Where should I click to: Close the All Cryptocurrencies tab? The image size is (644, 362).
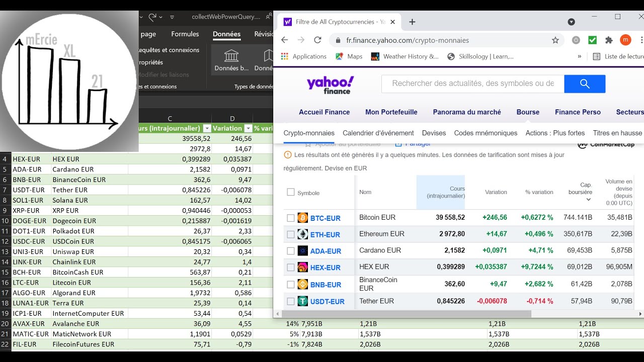click(x=393, y=22)
